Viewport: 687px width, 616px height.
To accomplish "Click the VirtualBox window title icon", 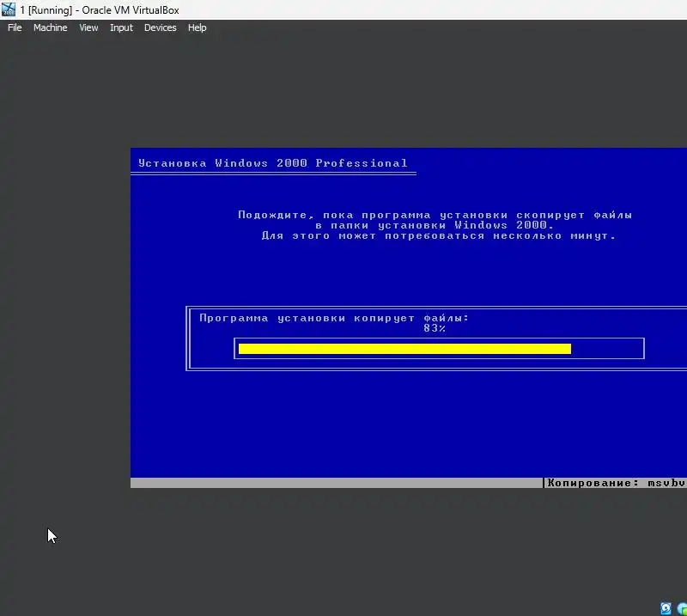I will point(9,9).
